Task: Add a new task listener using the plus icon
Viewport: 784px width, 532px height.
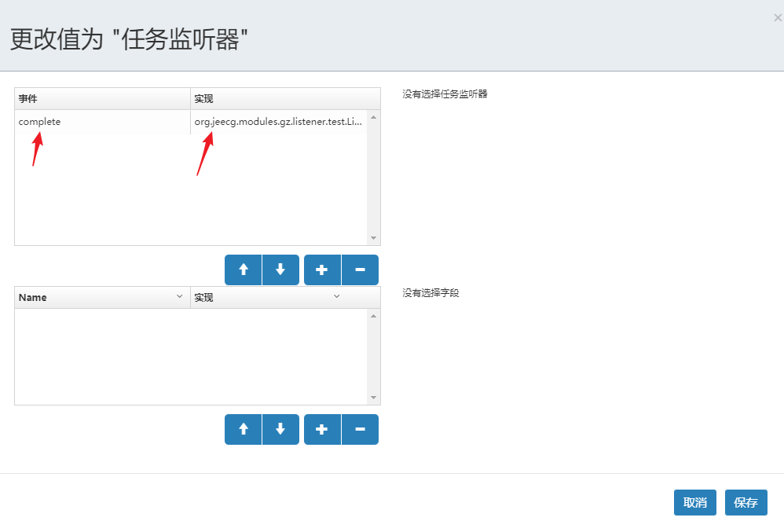Action: click(x=322, y=269)
